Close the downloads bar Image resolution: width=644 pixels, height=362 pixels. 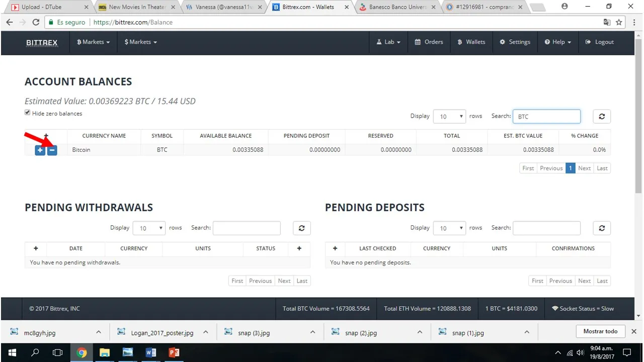634,331
